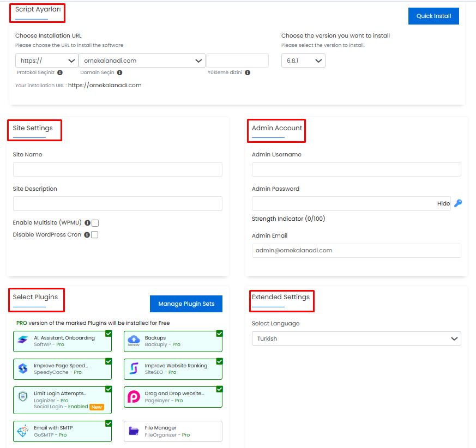Uncheck the Backups Backuply plugin
This screenshot has width=476, height=448.
pyautogui.click(x=220, y=334)
